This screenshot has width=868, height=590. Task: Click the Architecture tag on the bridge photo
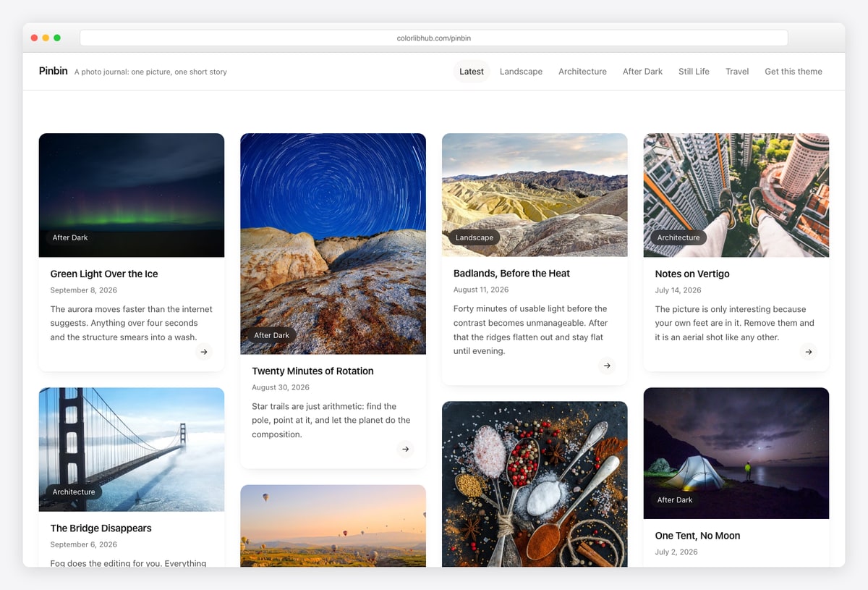click(74, 492)
